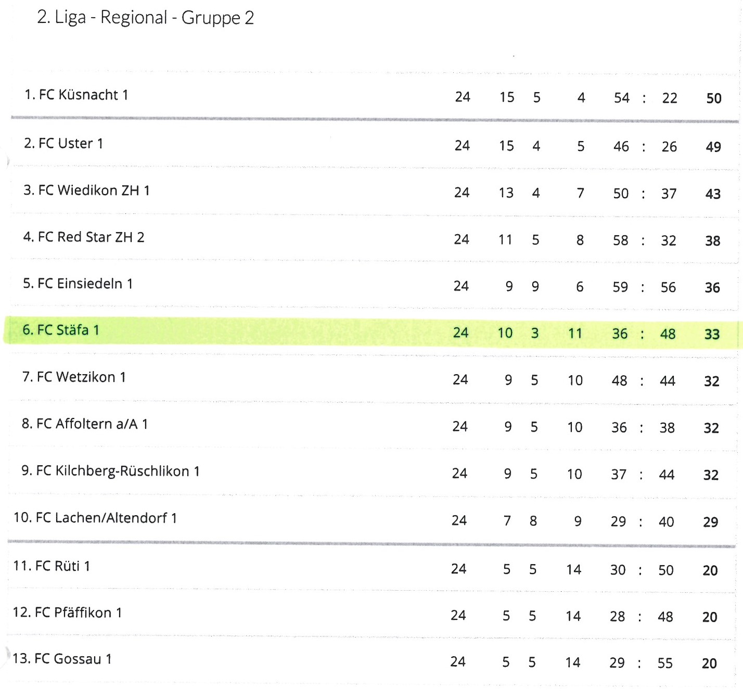The height and width of the screenshot is (700, 743).
Task: Click FC Einsiedeln goals conceded 56
Action: [668, 287]
